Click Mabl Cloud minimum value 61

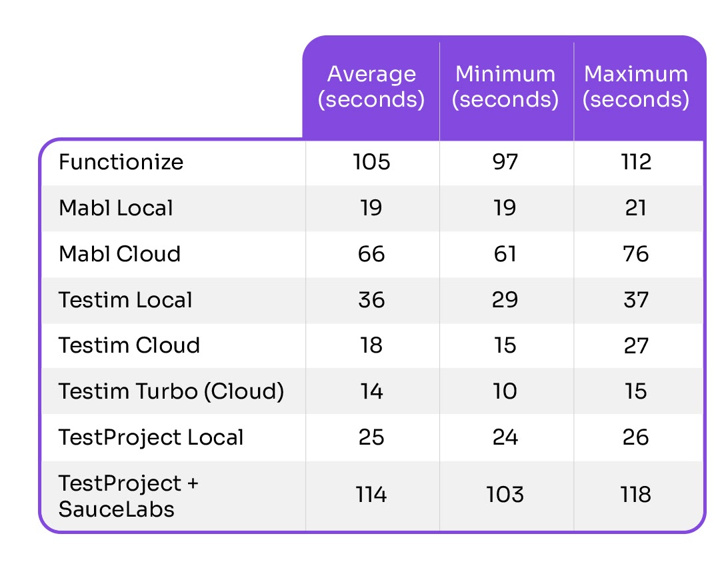(x=505, y=254)
